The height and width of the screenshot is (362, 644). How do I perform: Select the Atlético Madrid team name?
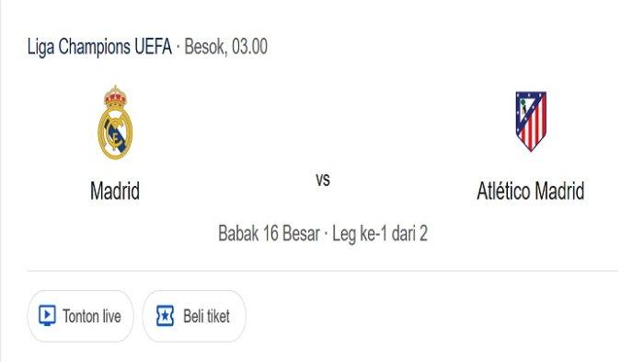[531, 191]
